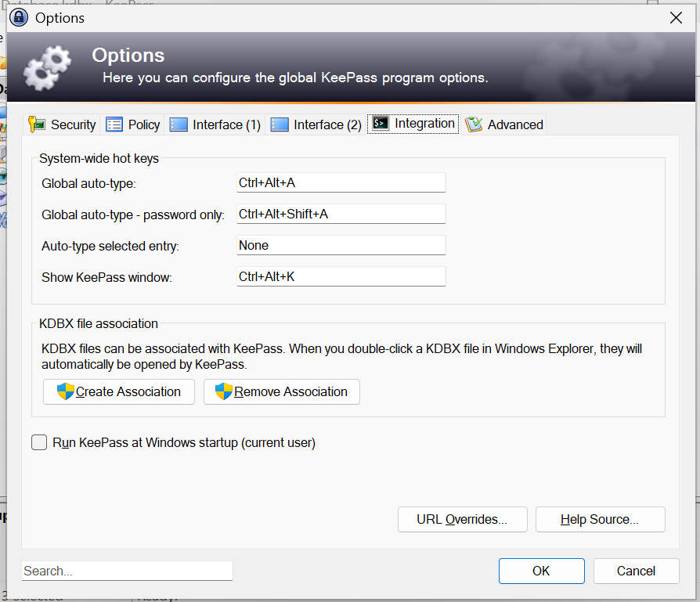Viewport: 700px width, 602px height.
Task: Open the Policy tab
Action: pos(132,124)
